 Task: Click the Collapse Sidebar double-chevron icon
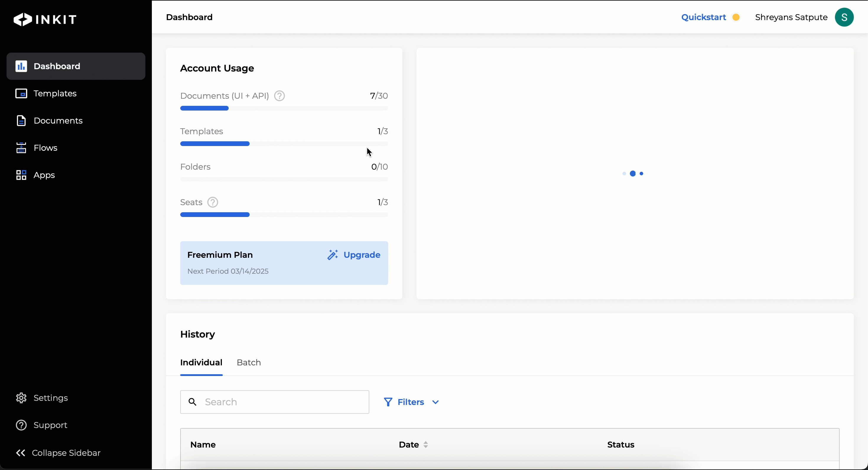[x=21, y=453]
